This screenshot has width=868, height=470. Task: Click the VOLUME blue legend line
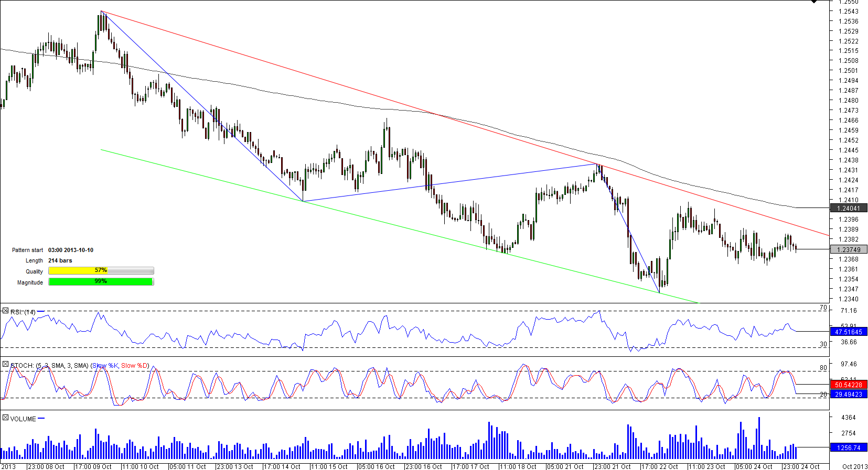tap(41, 419)
